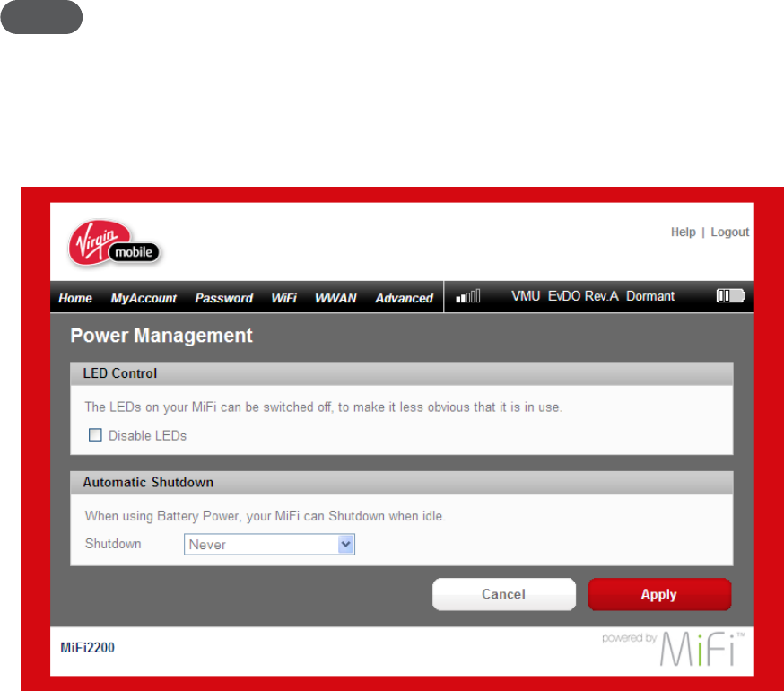The height and width of the screenshot is (691, 784).
Task: Click the battery level icon
Action: [731, 296]
